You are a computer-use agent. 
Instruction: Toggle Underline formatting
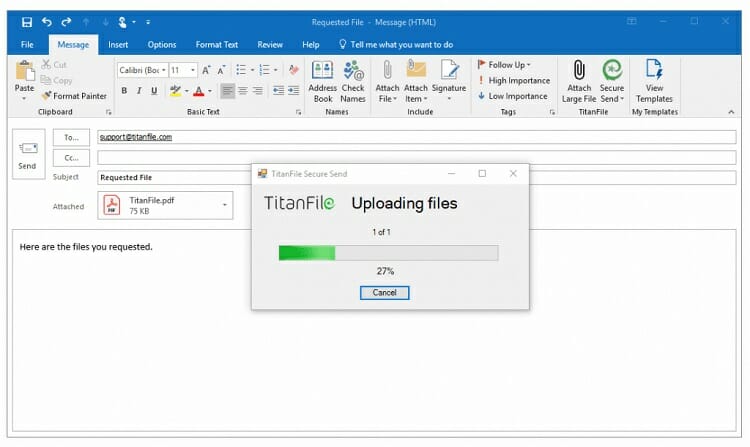pyautogui.click(x=154, y=90)
